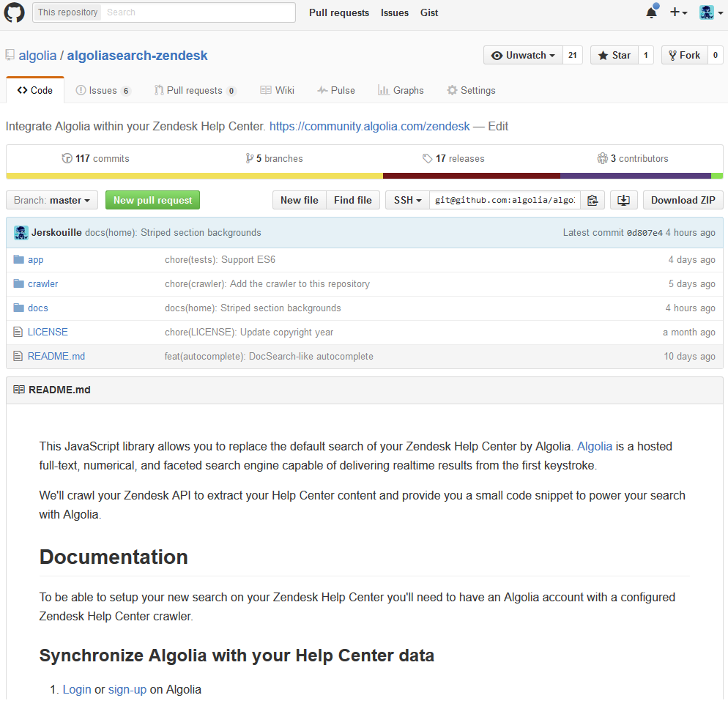View the 5 branches
Viewport: 728px width, 728px height.
pyautogui.click(x=275, y=159)
